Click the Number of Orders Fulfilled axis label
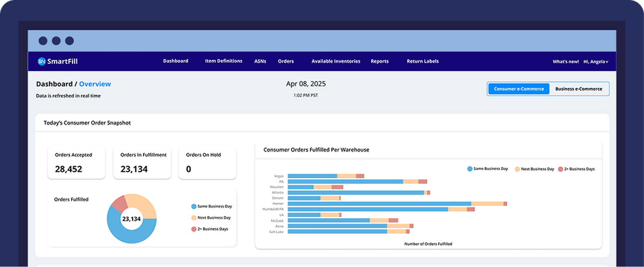644x267 pixels. [428, 244]
